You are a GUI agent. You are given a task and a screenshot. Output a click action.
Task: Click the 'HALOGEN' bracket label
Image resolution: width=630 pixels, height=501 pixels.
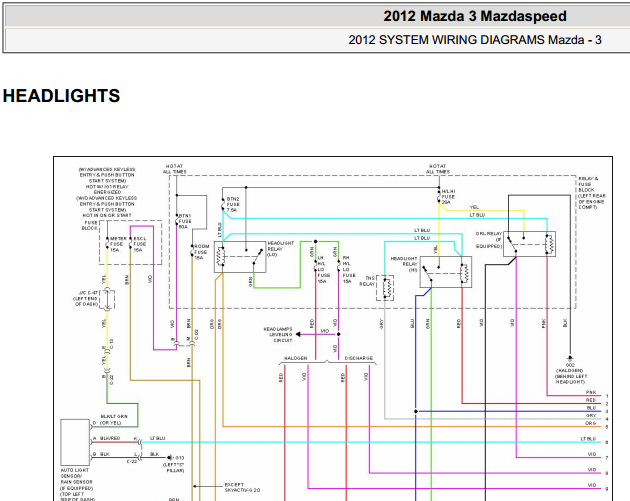[296, 358]
